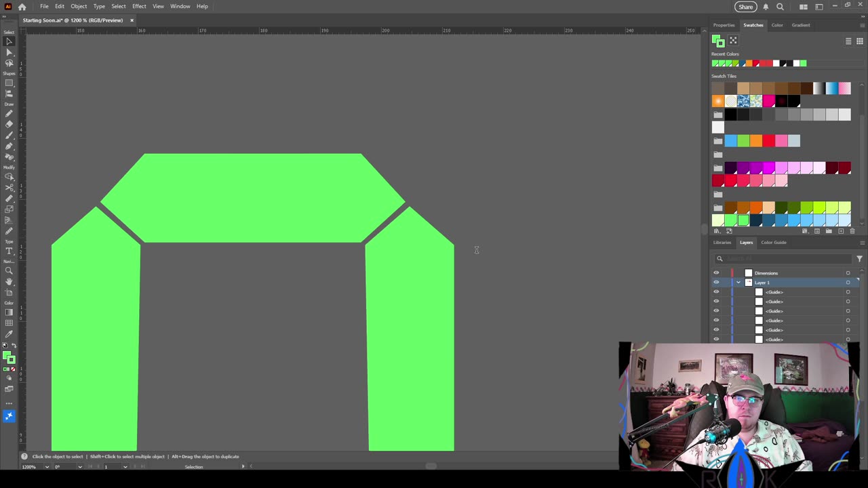Select the Hand pan tool

[x=9, y=281]
